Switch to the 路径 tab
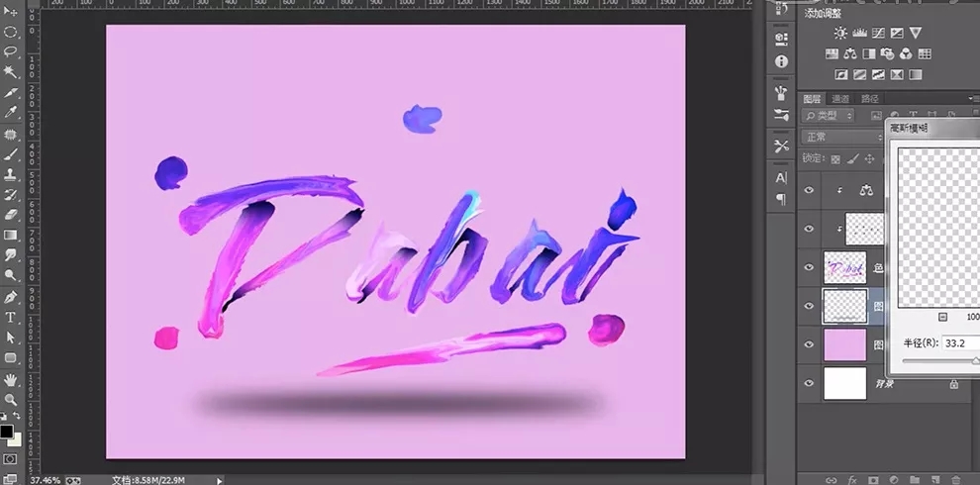The width and height of the screenshot is (980, 485). pyautogui.click(x=869, y=99)
